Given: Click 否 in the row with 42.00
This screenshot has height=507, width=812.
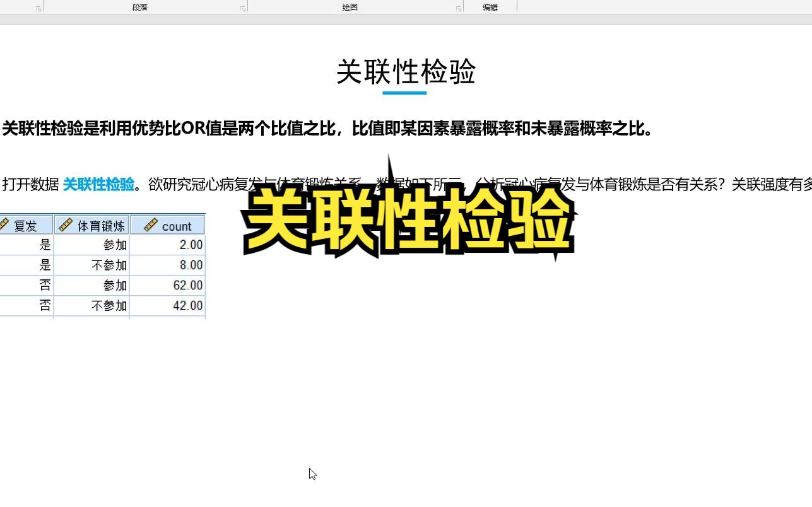Looking at the screenshot, I should pyautogui.click(x=45, y=305).
